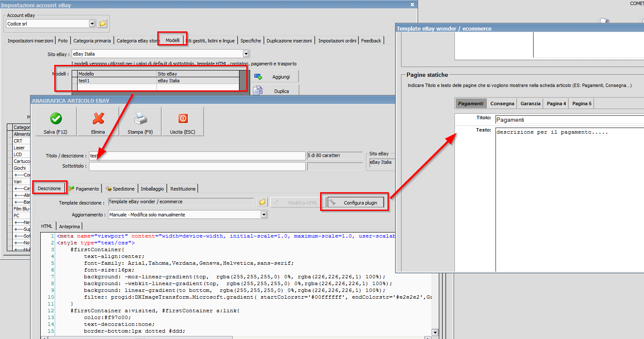Image resolution: width=644 pixels, height=339 pixels.
Task: Click the Aggiungi plus icon
Action: (258, 77)
